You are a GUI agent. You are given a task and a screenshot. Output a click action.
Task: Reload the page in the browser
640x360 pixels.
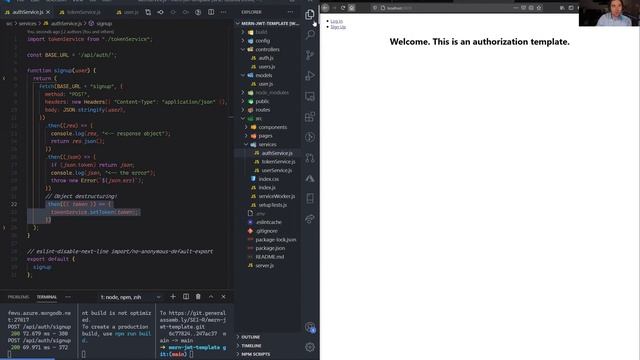tap(343, 8)
